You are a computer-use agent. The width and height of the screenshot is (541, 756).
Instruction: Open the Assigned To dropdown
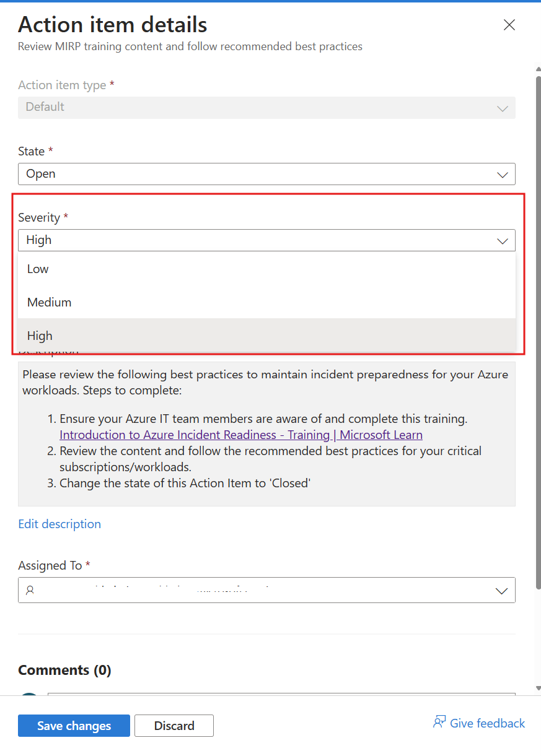point(266,591)
